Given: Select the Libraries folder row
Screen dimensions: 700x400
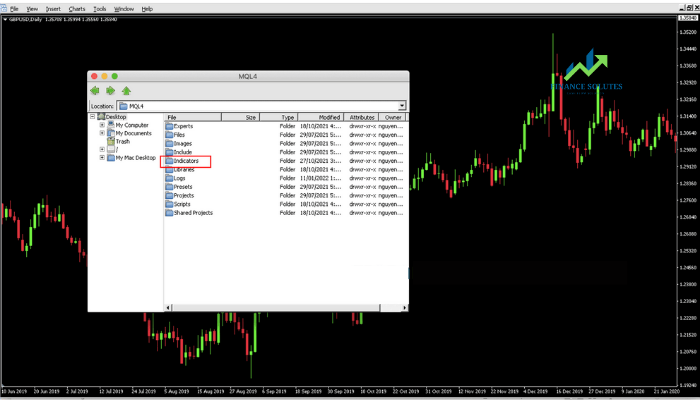Looking at the screenshot, I should [x=286, y=170].
